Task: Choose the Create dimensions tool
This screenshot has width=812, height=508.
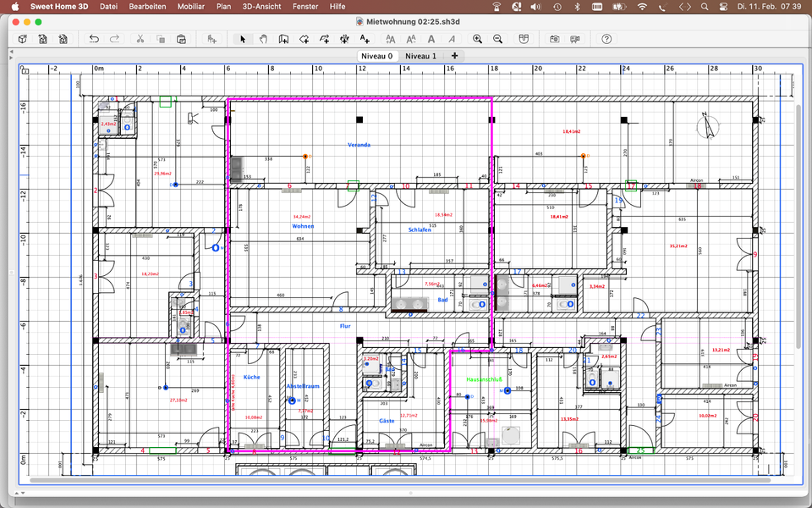Action: point(344,39)
